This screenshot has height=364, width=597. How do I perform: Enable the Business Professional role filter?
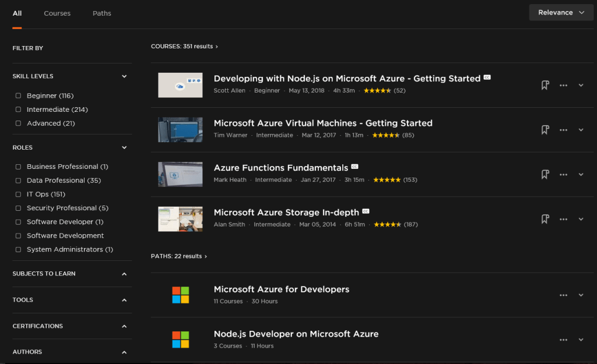pos(18,167)
